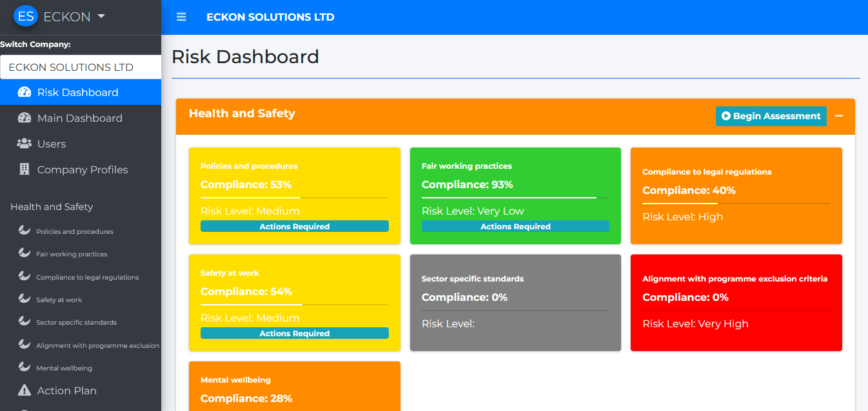Click the Begin Assessment button

click(771, 116)
